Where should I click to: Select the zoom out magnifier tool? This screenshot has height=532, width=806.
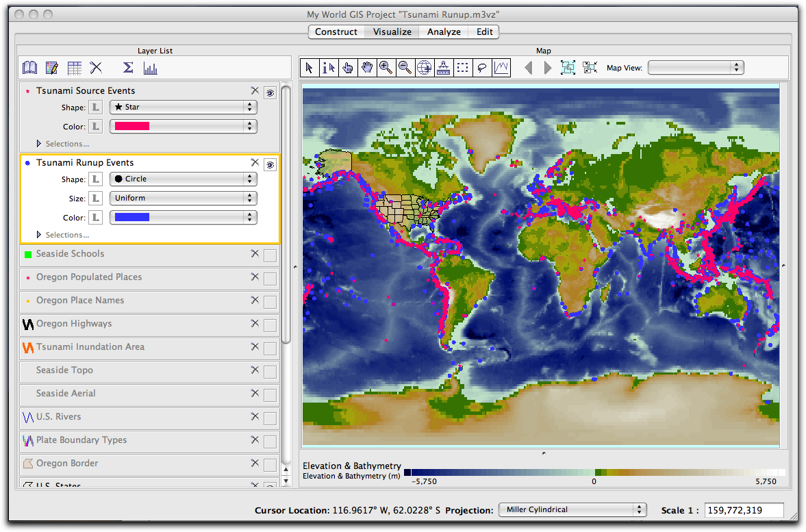point(405,67)
